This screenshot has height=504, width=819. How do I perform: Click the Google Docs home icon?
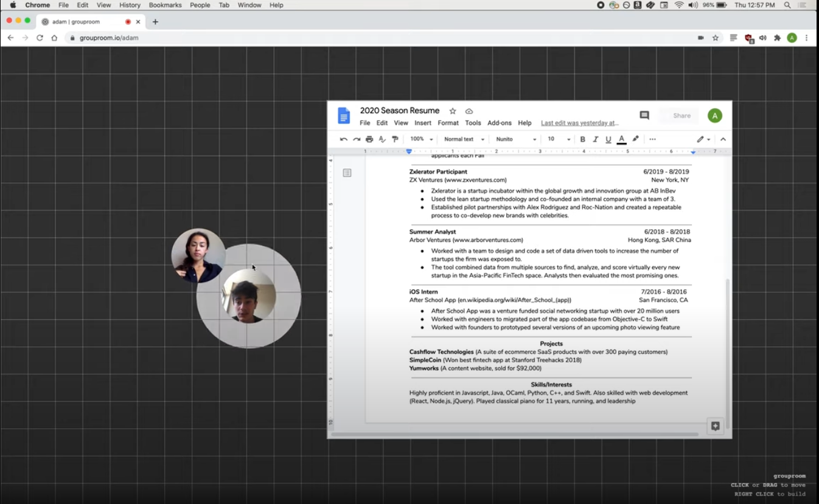click(344, 116)
